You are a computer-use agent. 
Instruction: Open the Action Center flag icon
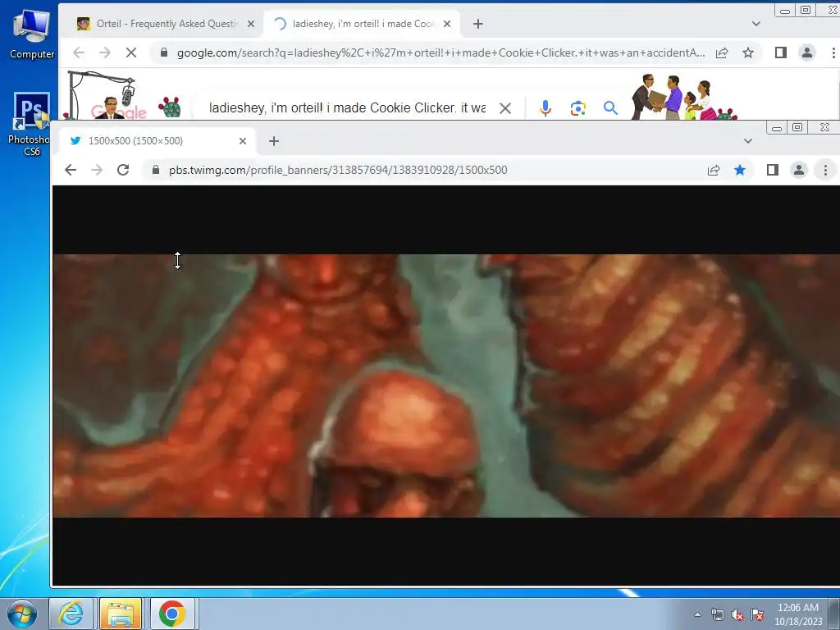[757, 614]
